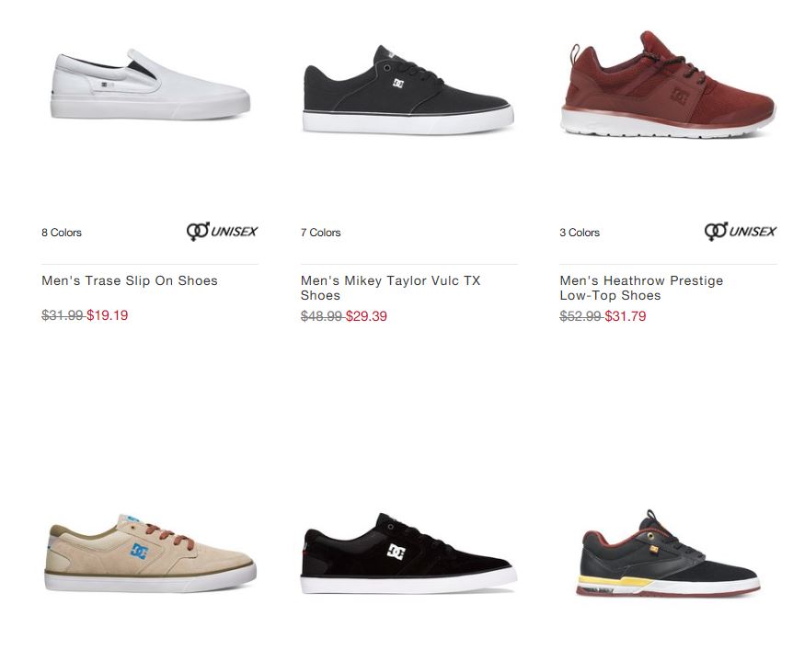Image resolution: width=804 pixels, height=672 pixels.
Task: Open the black suede shoe with white logo
Action: [x=408, y=553]
